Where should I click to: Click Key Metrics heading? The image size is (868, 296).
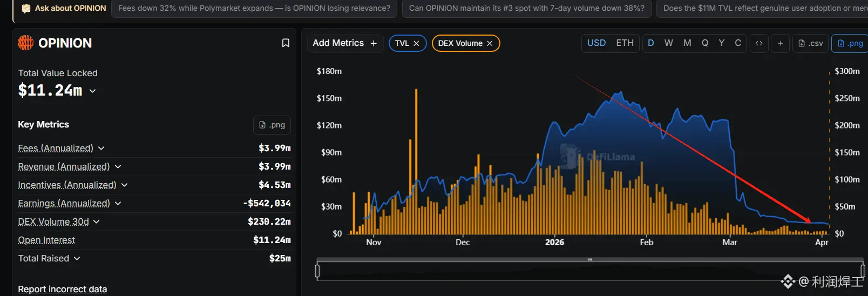click(44, 124)
